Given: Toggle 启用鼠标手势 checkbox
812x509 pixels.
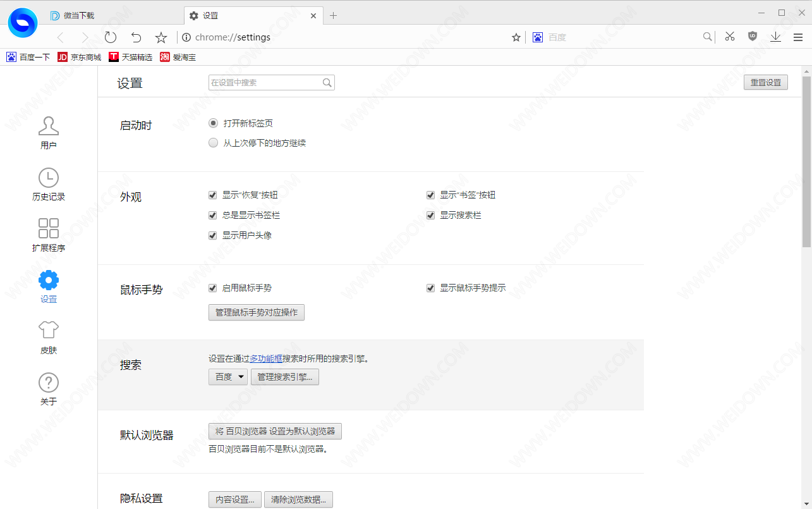Looking at the screenshot, I should (x=213, y=288).
